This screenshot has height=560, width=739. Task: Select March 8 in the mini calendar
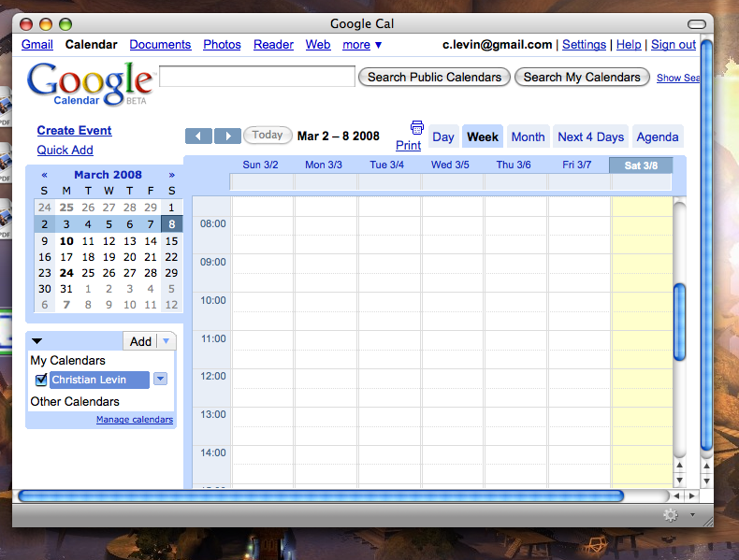(171, 224)
